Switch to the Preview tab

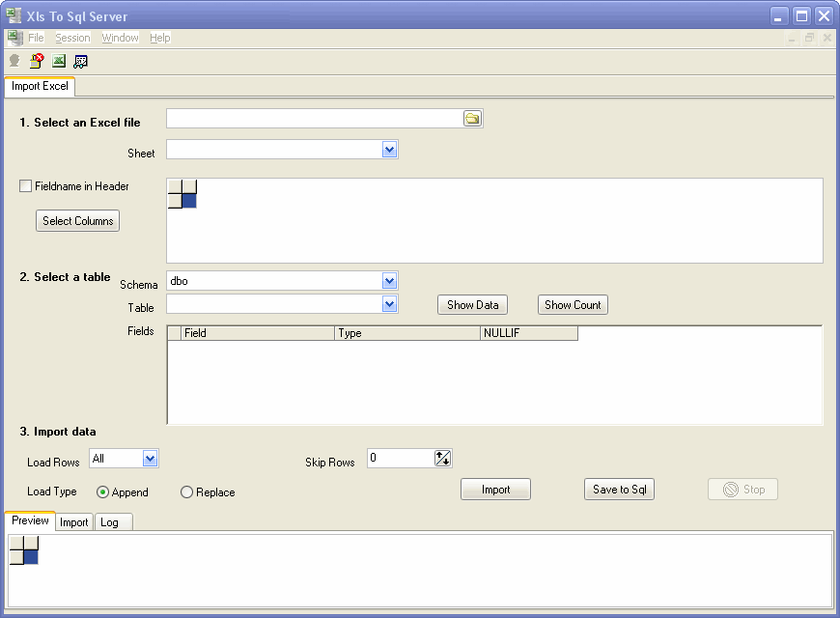[30, 520]
